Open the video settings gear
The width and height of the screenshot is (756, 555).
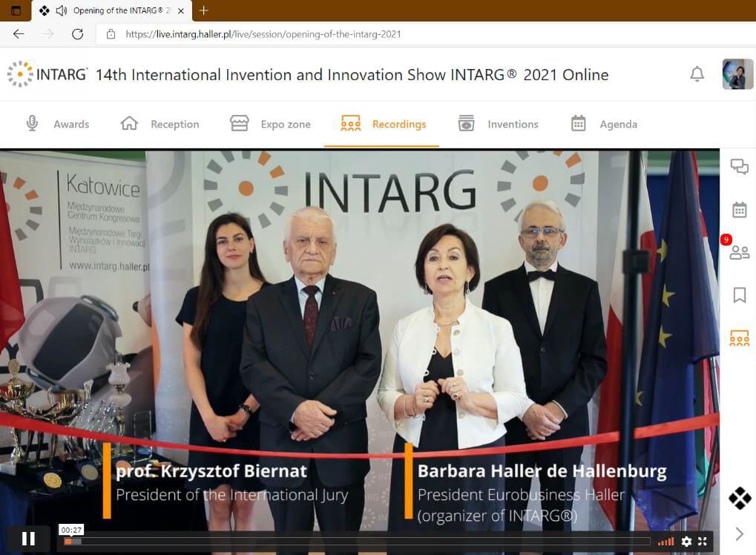click(x=686, y=542)
